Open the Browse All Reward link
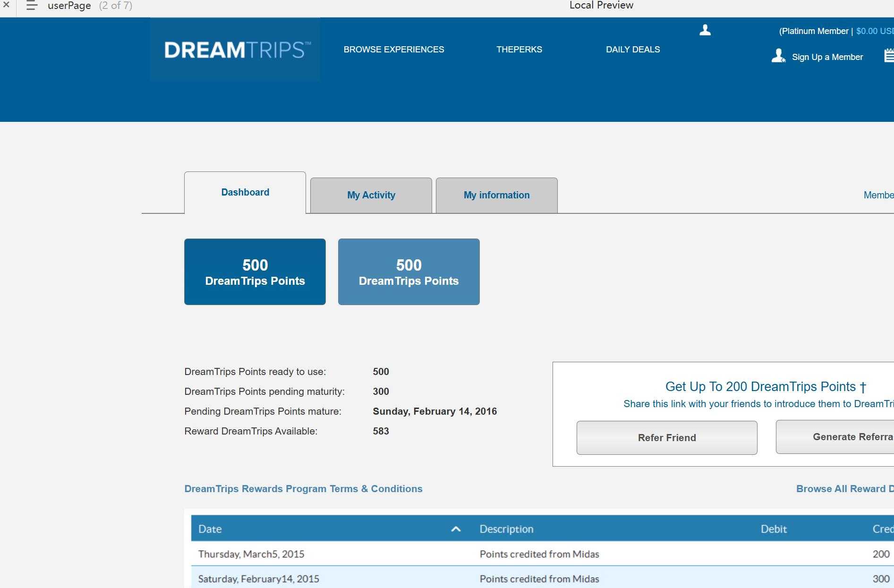This screenshot has height=588, width=894. (845, 489)
